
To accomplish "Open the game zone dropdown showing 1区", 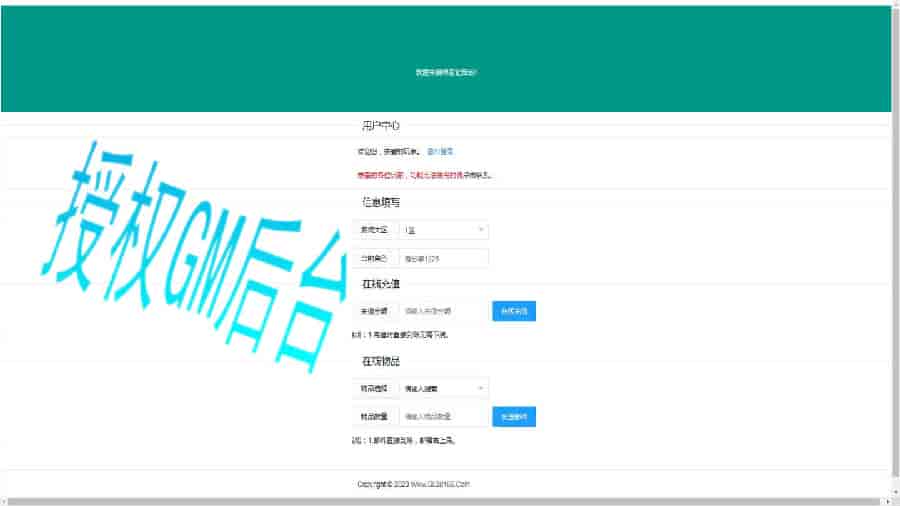I will click(438, 230).
